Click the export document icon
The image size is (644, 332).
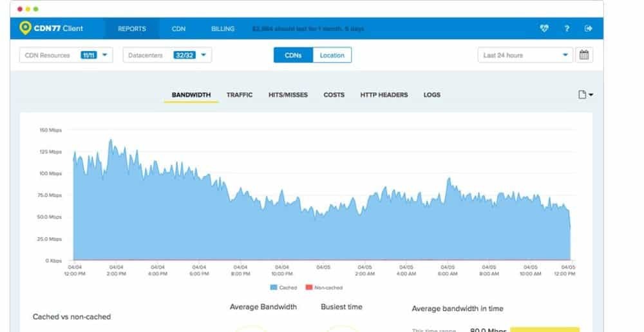585,95
